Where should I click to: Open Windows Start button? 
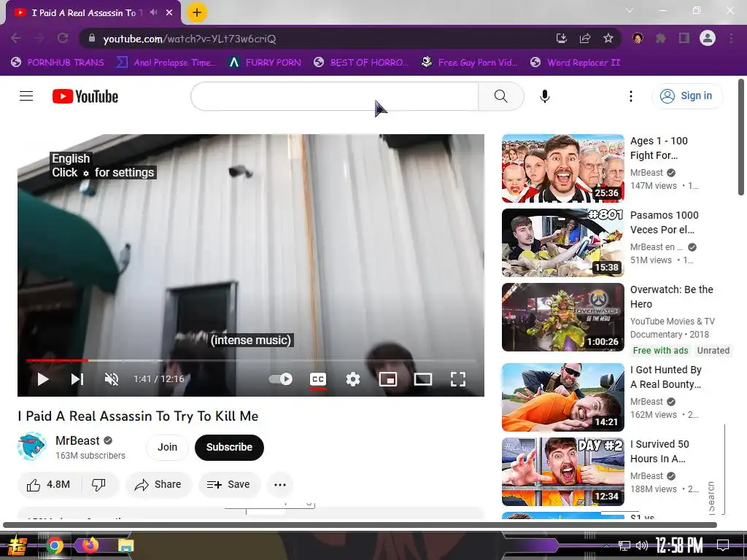pyautogui.click(x=18, y=545)
